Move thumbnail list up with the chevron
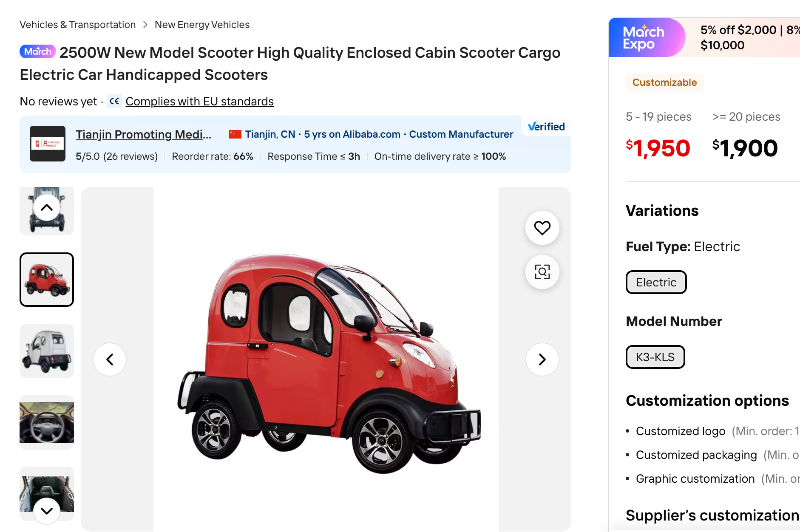800x532 pixels. tap(47, 208)
